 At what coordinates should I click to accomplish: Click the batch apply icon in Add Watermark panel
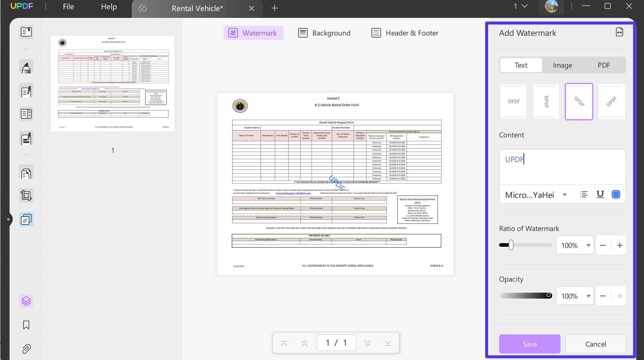[620, 32]
